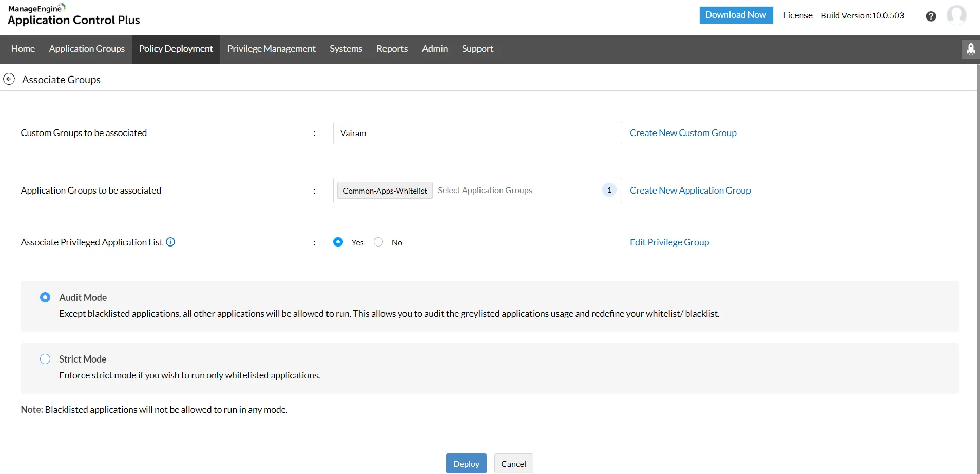The height and width of the screenshot is (474, 980).
Task: Click the count badge in Application Groups field
Action: point(609,189)
